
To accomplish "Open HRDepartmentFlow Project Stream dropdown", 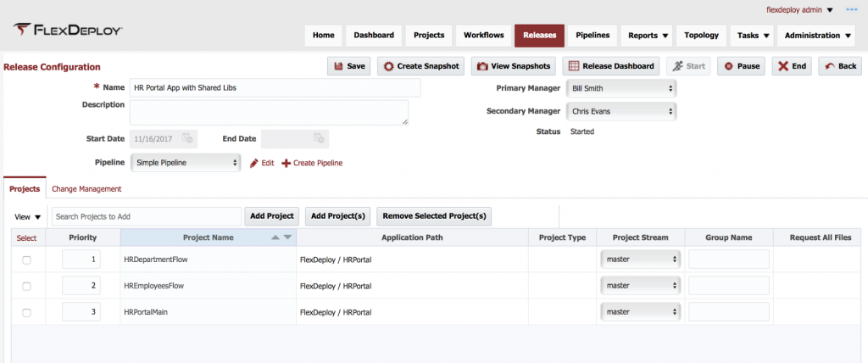I will point(641,259).
